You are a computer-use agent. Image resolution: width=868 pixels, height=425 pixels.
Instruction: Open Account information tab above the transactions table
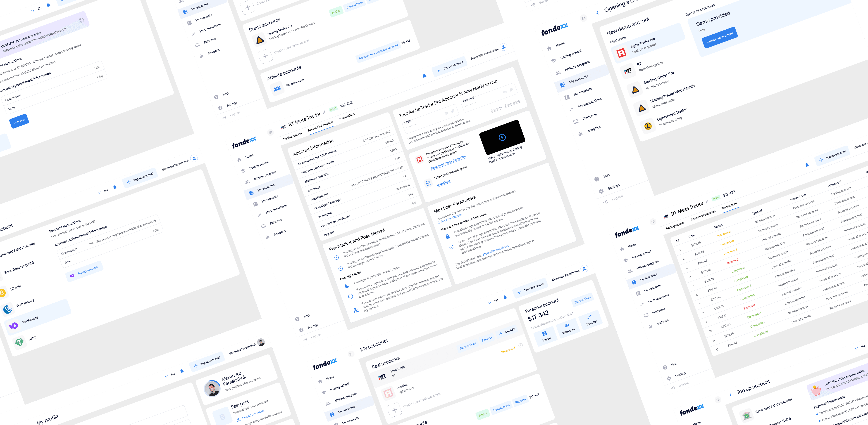click(703, 215)
